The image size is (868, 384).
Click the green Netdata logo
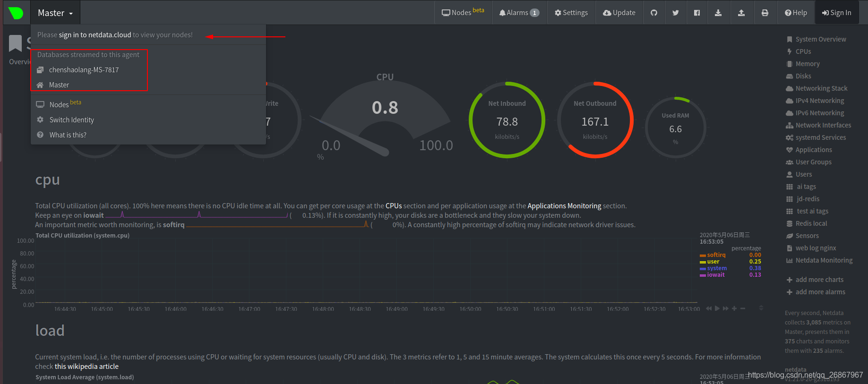16,13
